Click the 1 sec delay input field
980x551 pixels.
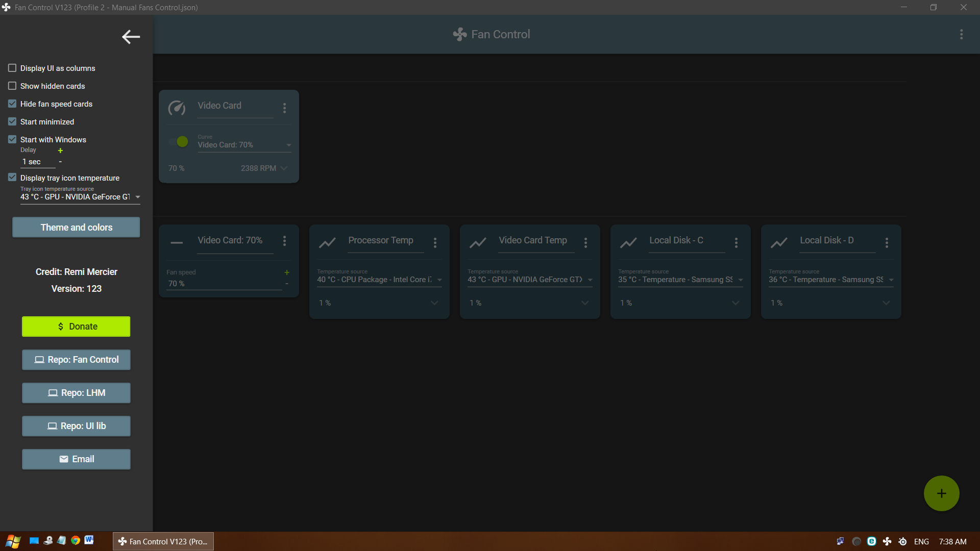click(x=32, y=162)
